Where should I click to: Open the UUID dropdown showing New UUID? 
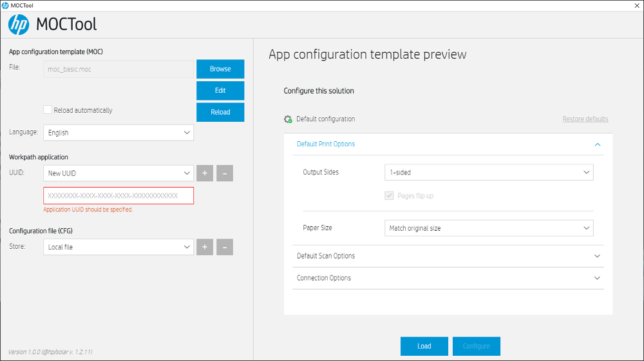tap(118, 173)
